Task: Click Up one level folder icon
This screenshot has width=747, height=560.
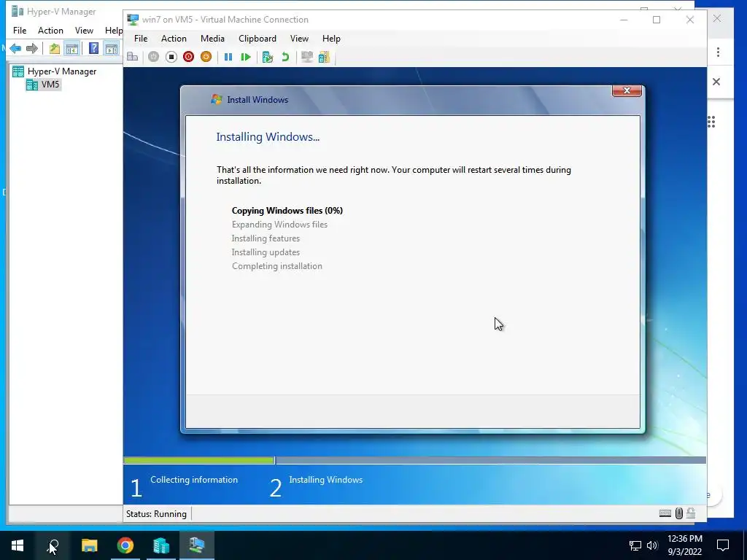Action: pos(54,48)
